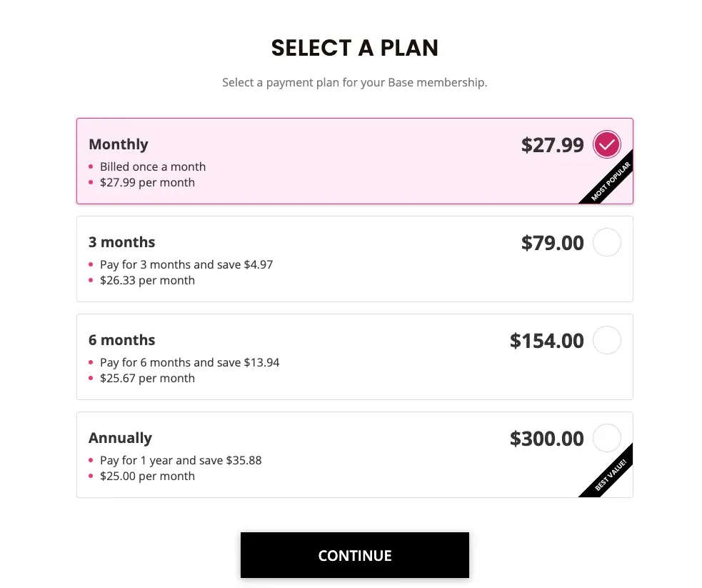Click 'Pay for 1 year and save $35.88'
Viewport: 702px width, 588px height.
coord(181,460)
